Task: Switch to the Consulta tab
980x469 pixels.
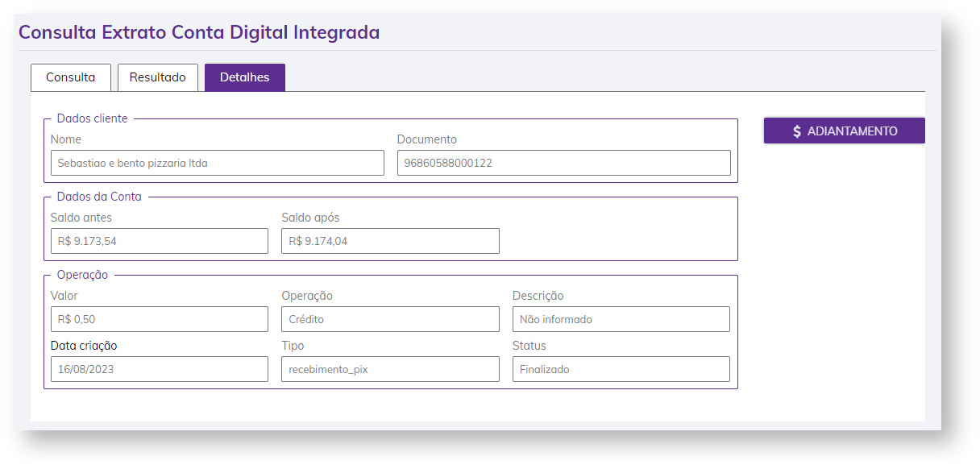Action: tap(71, 77)
